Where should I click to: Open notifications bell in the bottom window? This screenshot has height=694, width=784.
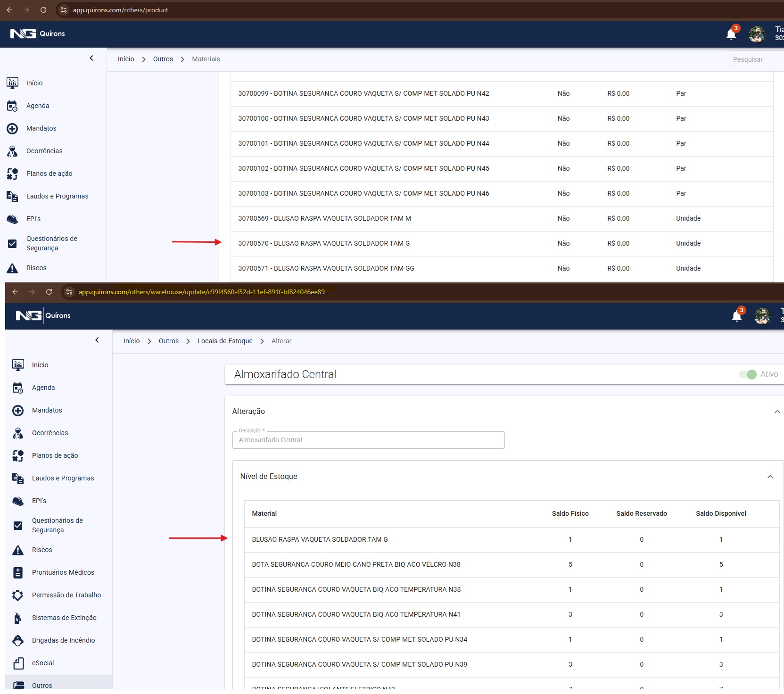point(737,316)
